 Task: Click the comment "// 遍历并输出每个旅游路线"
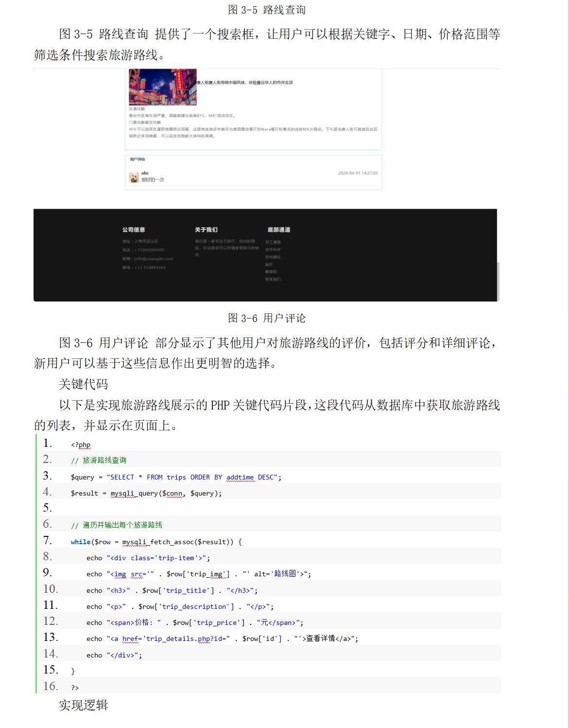[x=117, y=525]
